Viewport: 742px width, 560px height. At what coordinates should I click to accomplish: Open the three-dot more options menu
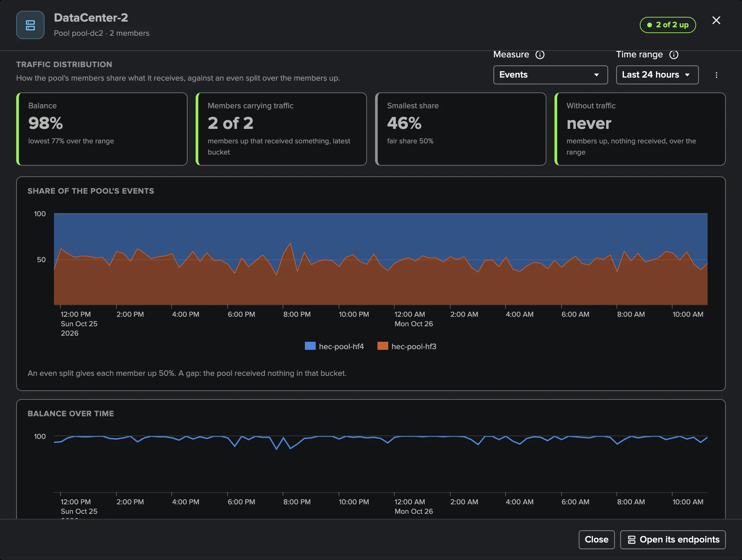(x=717, y=75)
